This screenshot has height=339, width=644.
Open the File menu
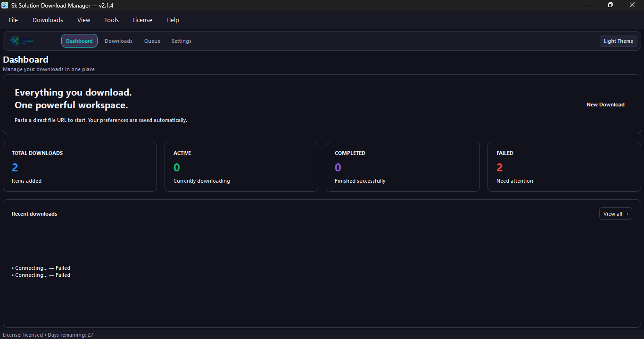13,20
